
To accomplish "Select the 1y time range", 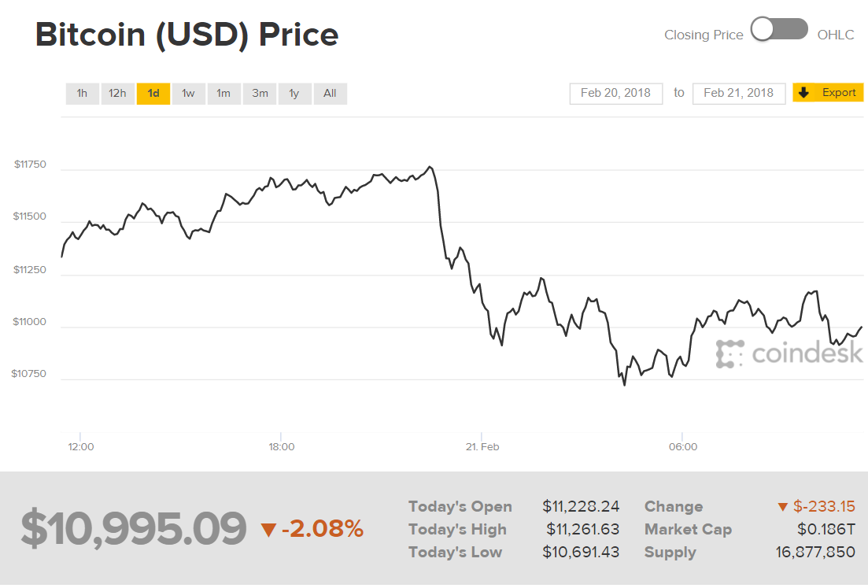I will (294, 93).
